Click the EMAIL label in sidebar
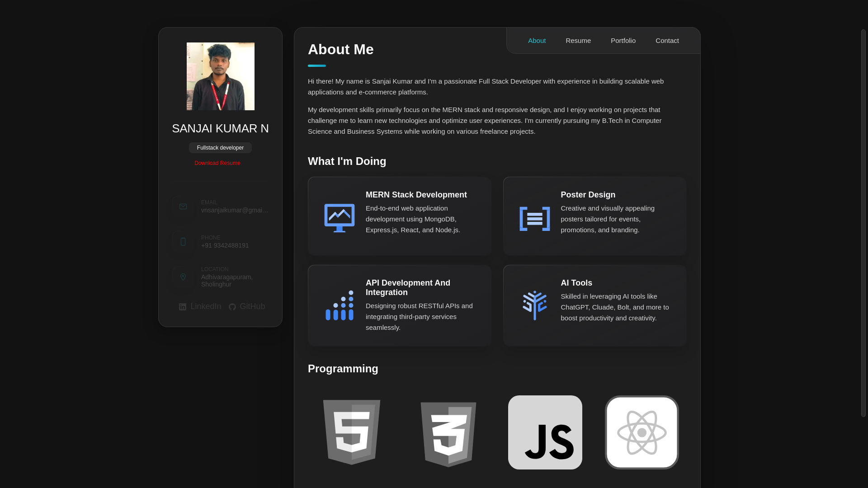The image size is (868, 488). pos(209,202)
